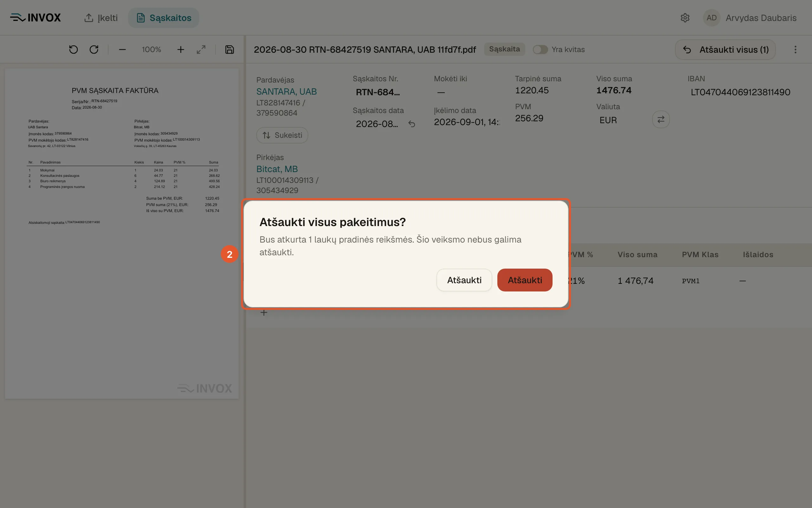Click the Atšaukti visus (1) button
Image resolution: width=812 pixels, height=508 pixels.
coord(725,50)
